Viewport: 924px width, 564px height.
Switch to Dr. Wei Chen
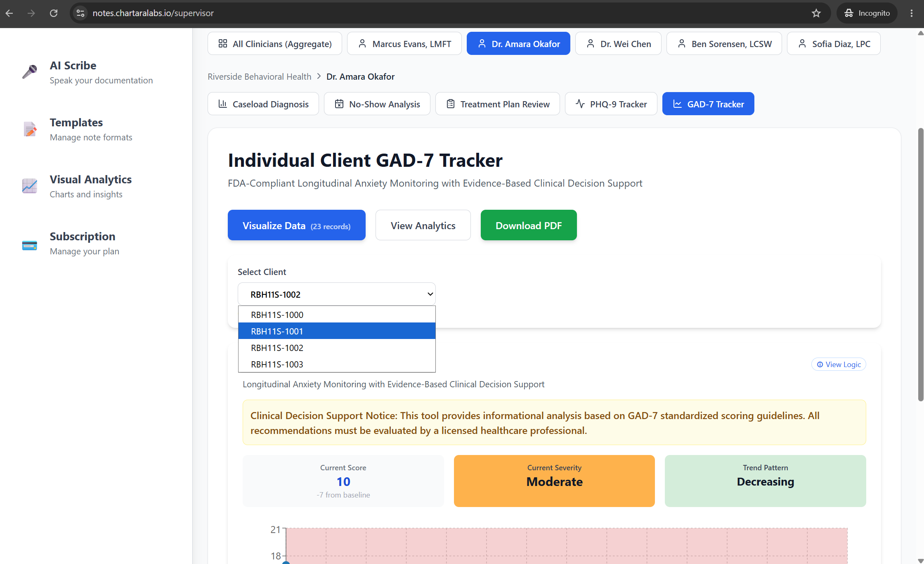tap(618, 43)
